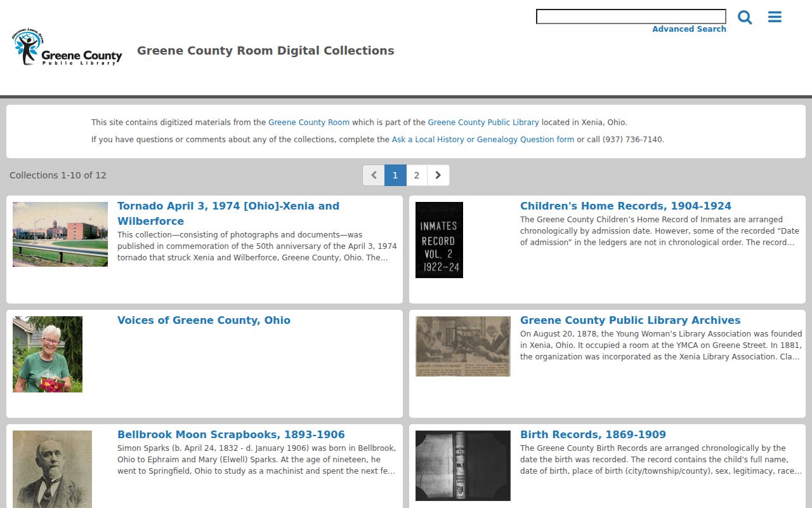The image size is (812, 508).
Task: Select page 2 in pagination
Action: tap(417, 175)
